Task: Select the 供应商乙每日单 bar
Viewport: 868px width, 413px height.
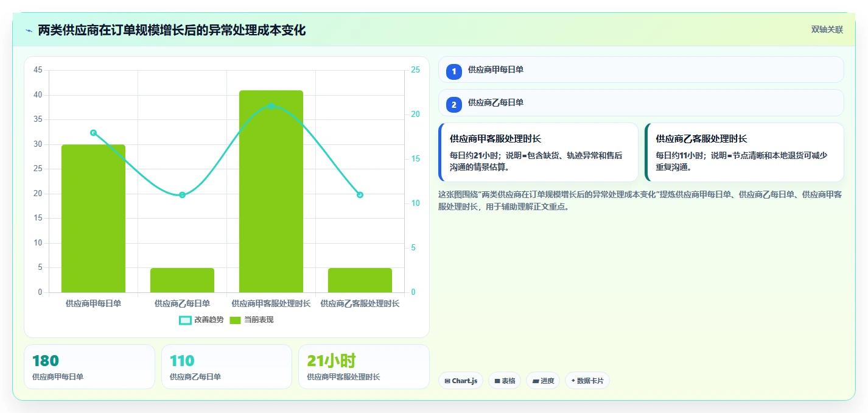Action: point(182,280)
